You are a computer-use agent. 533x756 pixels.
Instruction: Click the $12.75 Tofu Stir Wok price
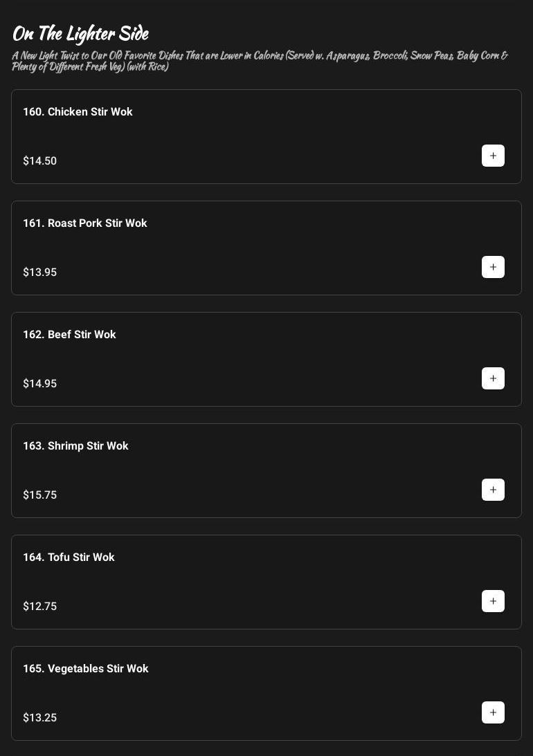[x=40, y=607]
